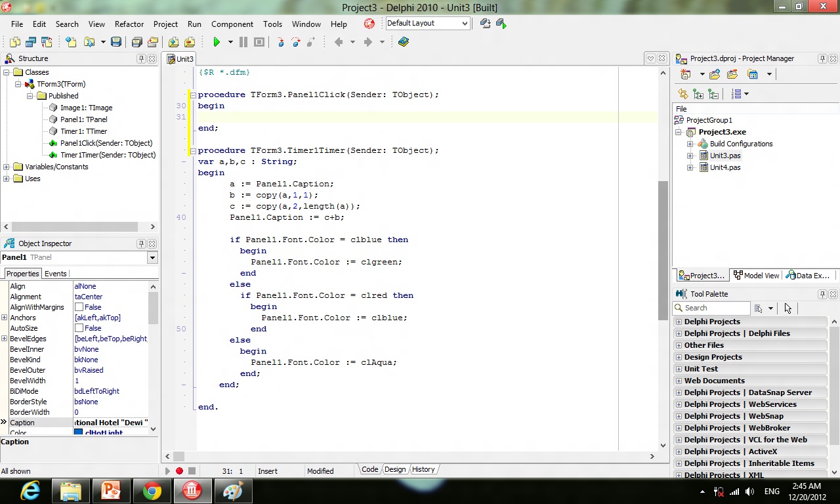This screenshot has height=504, width=840.
Task: Click Sync arrows icon in Project Manager
Action: [x=683, y=94]
